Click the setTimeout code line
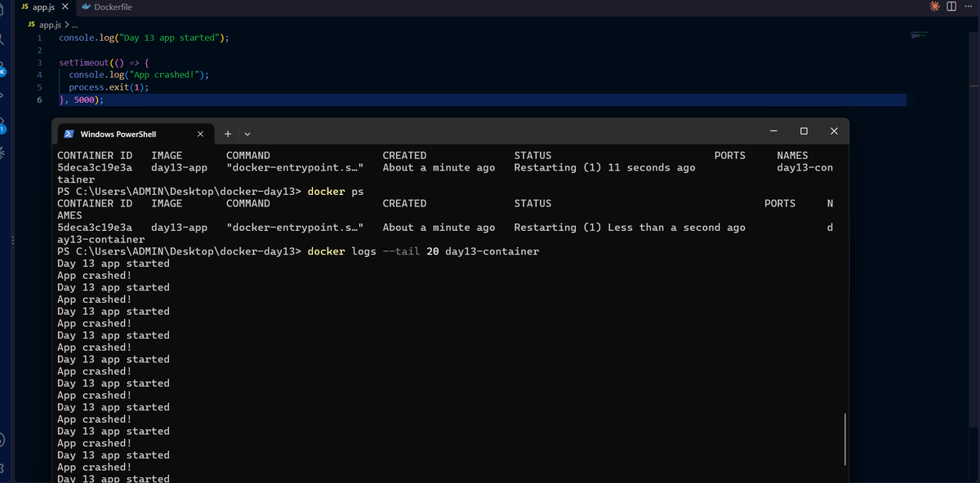 click(104, 62)
